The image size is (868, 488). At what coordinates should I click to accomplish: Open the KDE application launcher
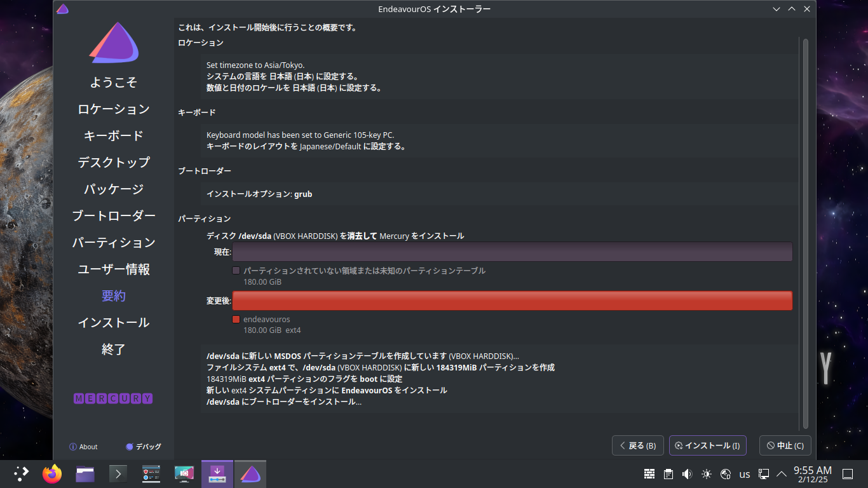coord(21,473)
